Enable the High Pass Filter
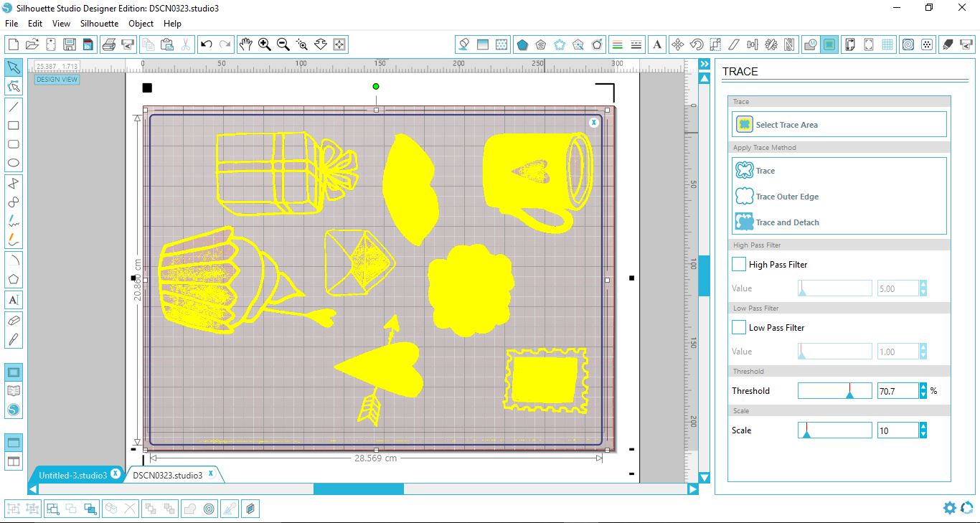Viewport: 980px width, 523px height. coord(738,264)
